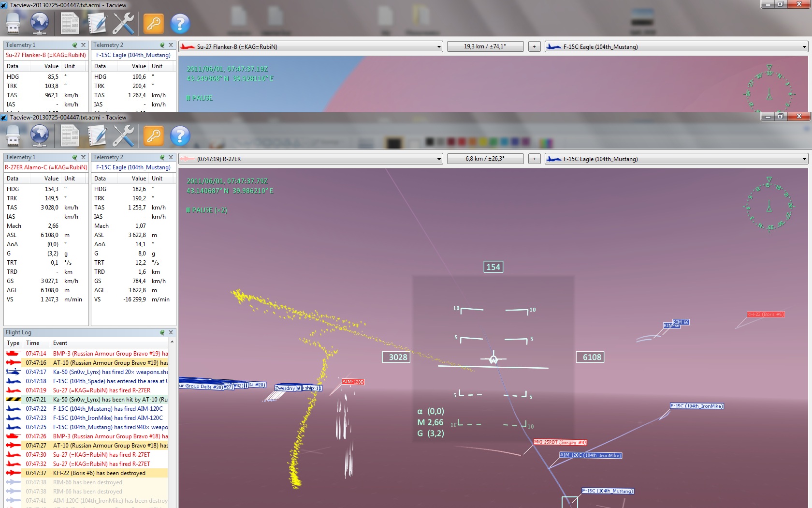
Task: Open file icon in lower Tacview toolbar
Action: (x=13, y=135)
